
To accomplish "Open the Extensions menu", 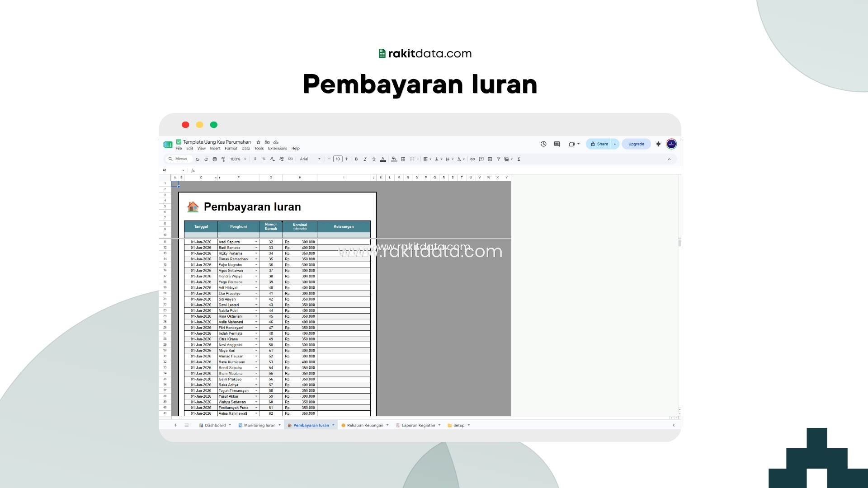I will click(278, 148).
